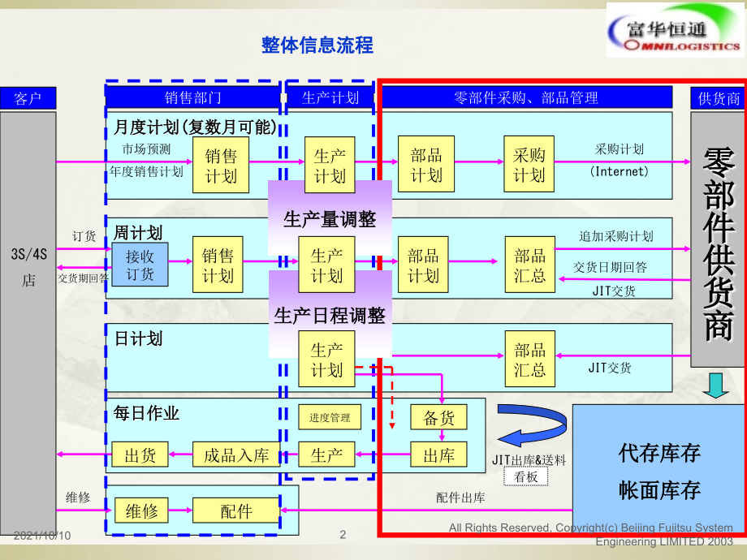
Task: Select the purple 生产量调整 box
Action: point(330,218)
